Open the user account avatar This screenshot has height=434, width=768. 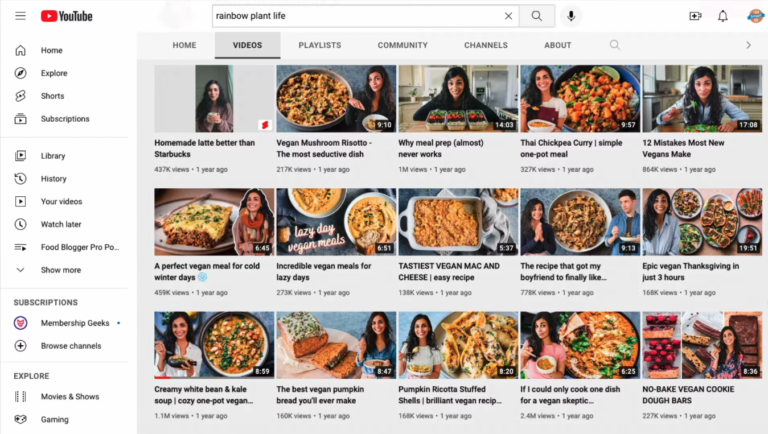(x=755, y=16)
